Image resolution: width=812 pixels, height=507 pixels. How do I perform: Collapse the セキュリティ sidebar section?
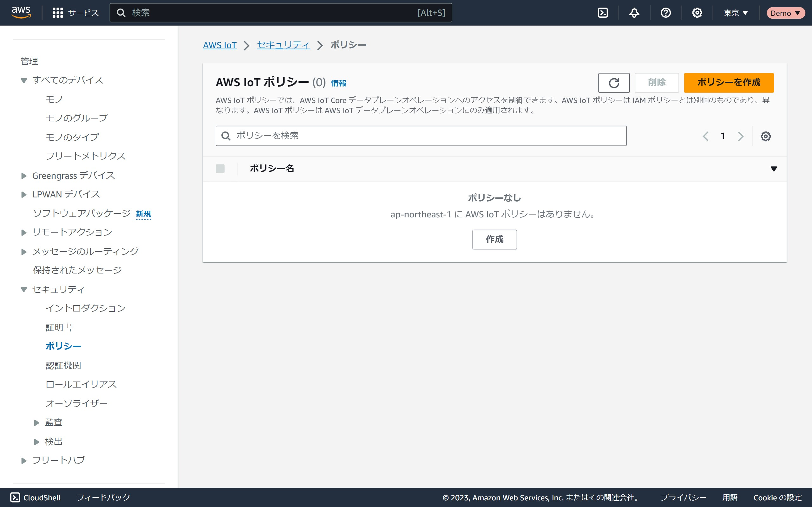coord(24,289)
